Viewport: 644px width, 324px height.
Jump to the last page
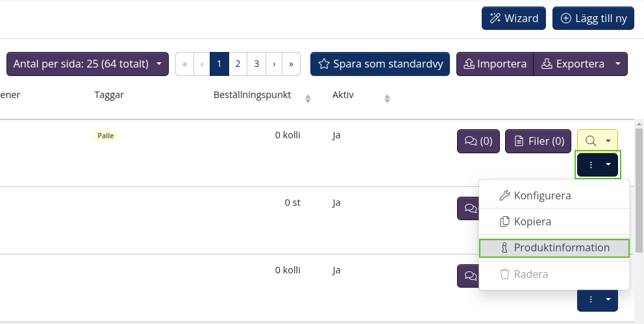pos(291,64)
